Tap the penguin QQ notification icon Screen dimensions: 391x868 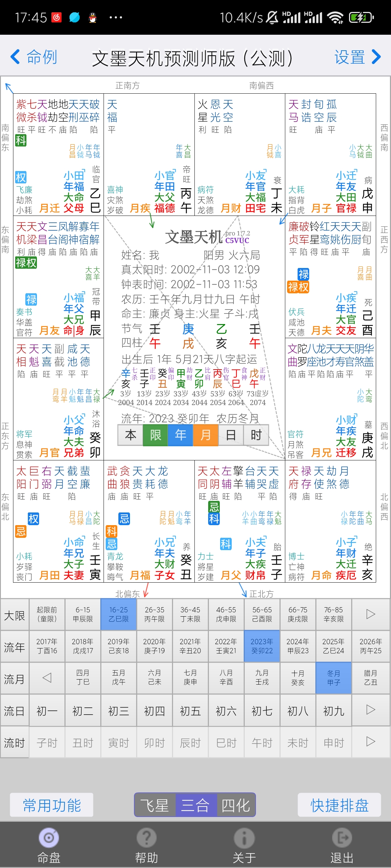click(93, 17)
